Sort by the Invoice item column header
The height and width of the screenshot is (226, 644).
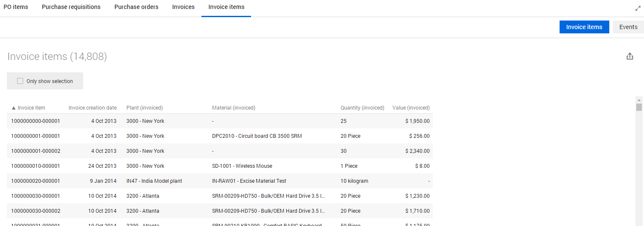pos(31,108)
